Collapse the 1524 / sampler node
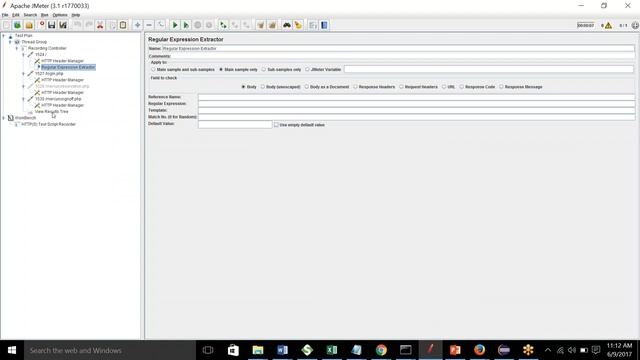 (x=23, y=55)
